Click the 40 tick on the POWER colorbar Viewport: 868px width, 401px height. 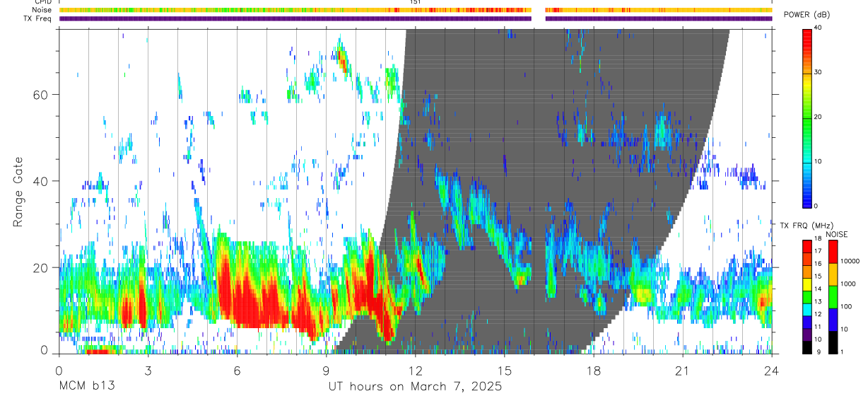(819, 28)
